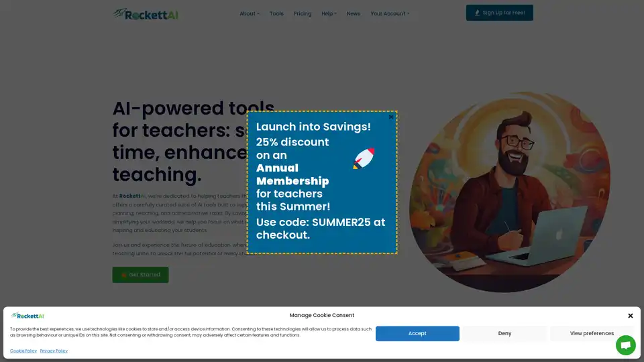Go to the Pricing page

click(303, 13)
